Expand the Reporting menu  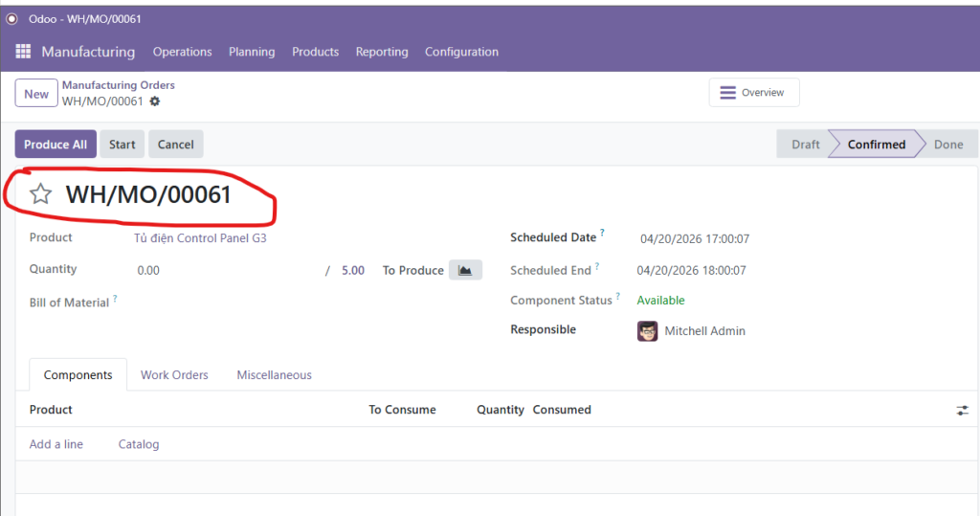click(x=382, y=52)
